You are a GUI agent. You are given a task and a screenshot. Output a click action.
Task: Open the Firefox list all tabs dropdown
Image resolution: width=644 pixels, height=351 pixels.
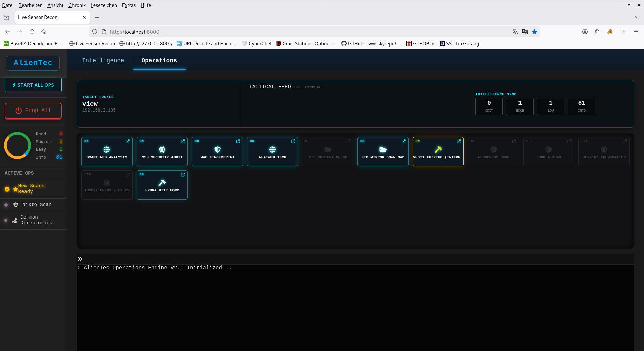click(x=637, y=17)
